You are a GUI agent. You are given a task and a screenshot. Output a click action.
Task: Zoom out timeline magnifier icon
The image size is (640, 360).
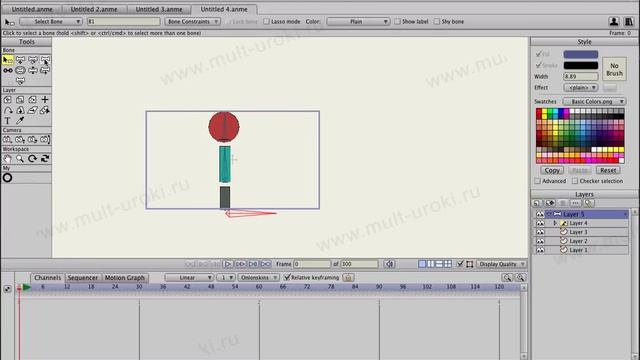507,278
